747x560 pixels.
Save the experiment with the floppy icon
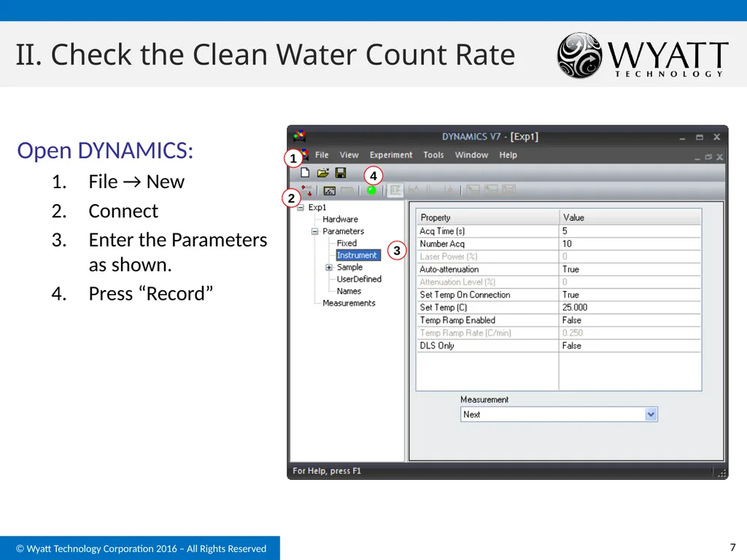(x=341, y=173)
